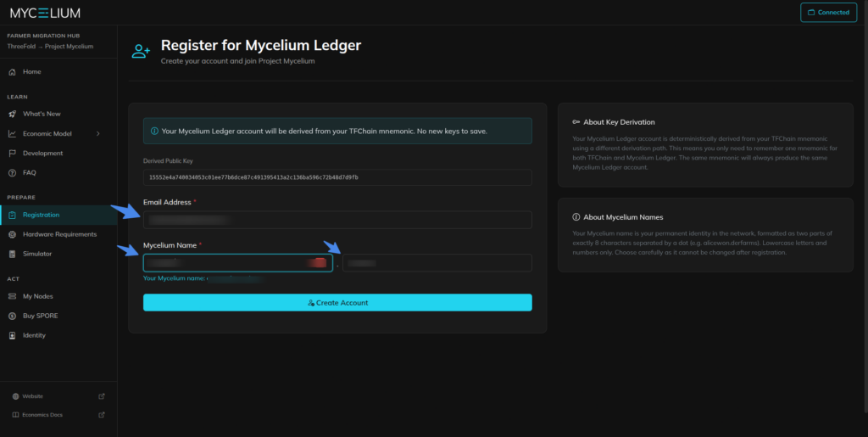Open My Nodes section
This screenshot has height=437, width=868.
[37, 296]
